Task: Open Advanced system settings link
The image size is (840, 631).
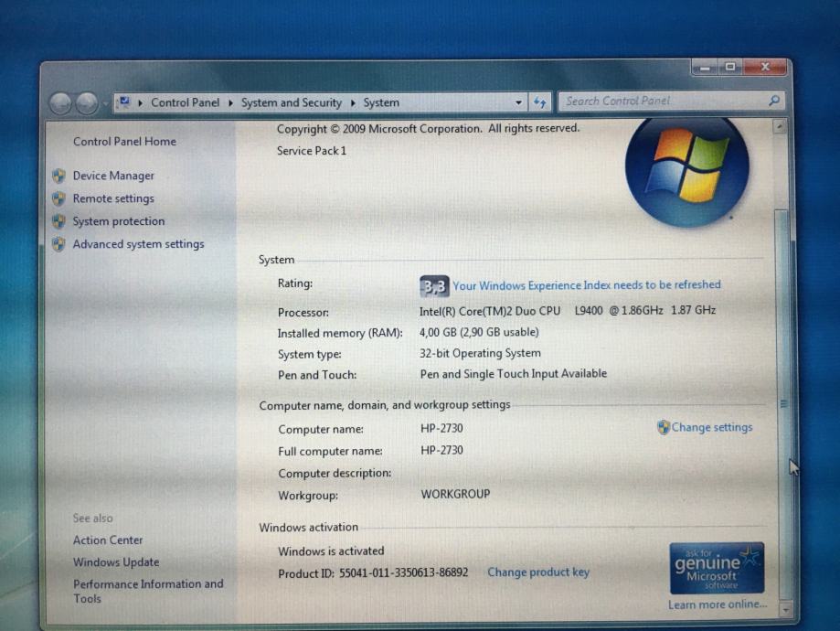Action: point(138,244)
